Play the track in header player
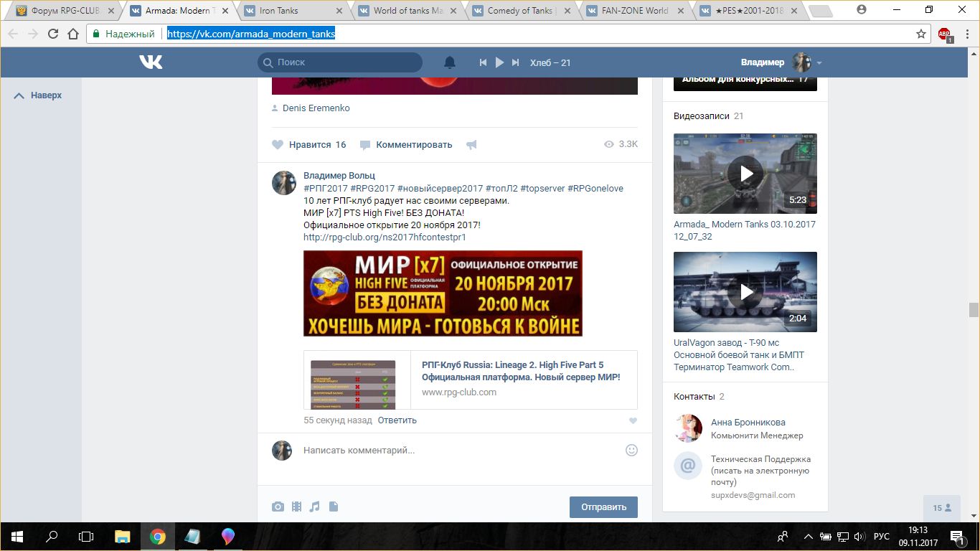 pyautogui.click(x=499, y=62)
